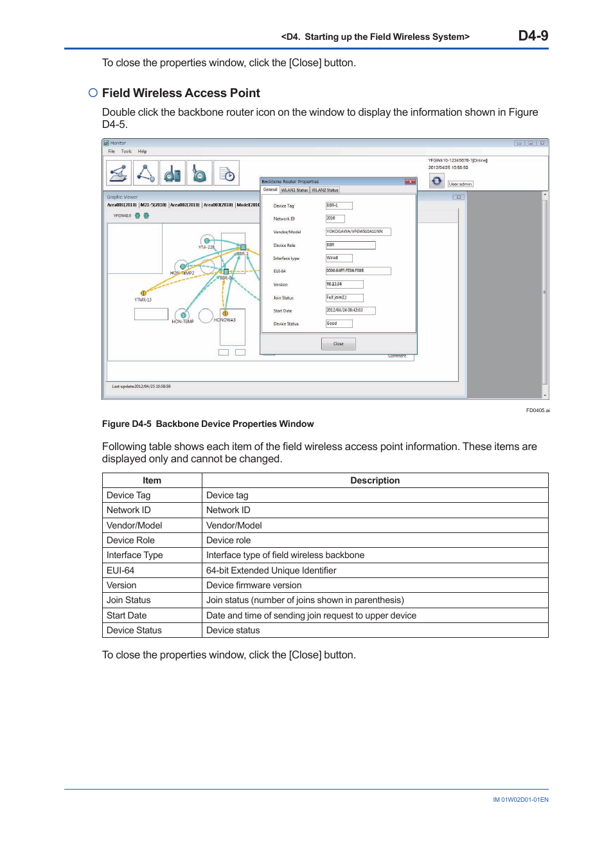Switch to the WLAN2 Status tab
Image resolution: width=613 pixels, height=868 pixels.
[325, 190]
